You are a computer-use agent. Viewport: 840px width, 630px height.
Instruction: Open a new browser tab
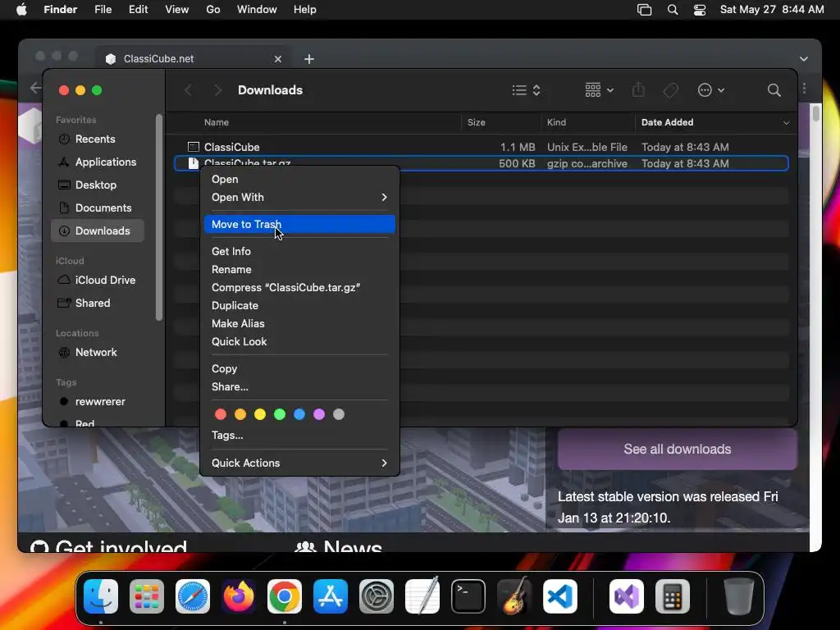tap(309, 59)
